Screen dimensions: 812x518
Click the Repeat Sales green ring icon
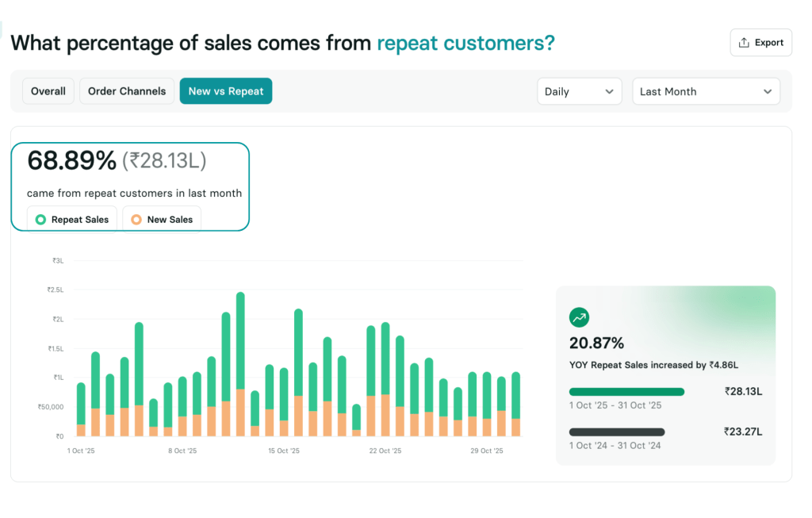pyautogui.click(x=42, y=219)
